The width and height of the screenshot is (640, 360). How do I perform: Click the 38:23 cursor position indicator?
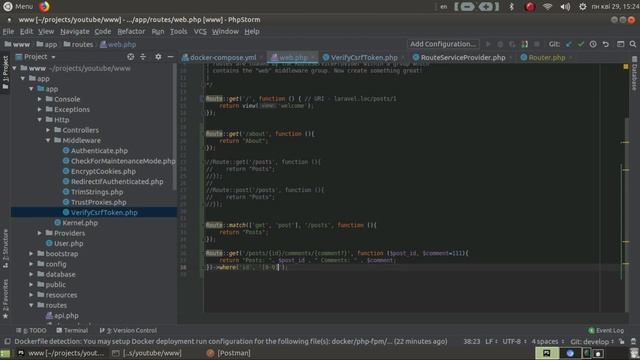[471, 342]
